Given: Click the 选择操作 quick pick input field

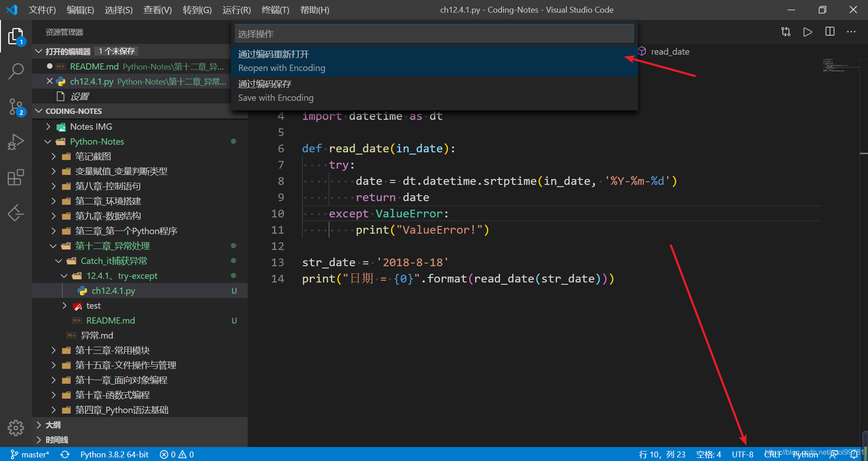Looking at the screenshot, I should pyautogui.click(x=434, y=34).
